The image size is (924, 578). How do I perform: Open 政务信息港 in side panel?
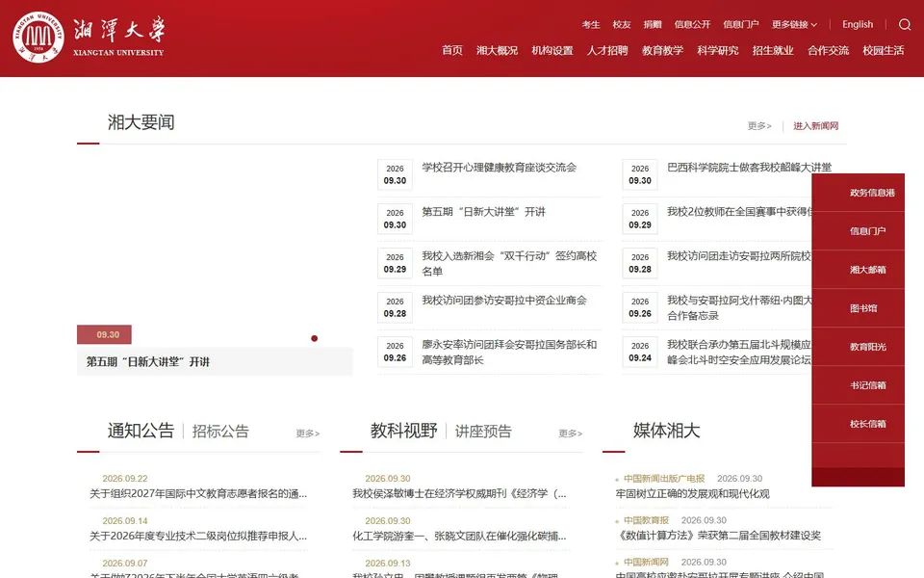point(872,193)
